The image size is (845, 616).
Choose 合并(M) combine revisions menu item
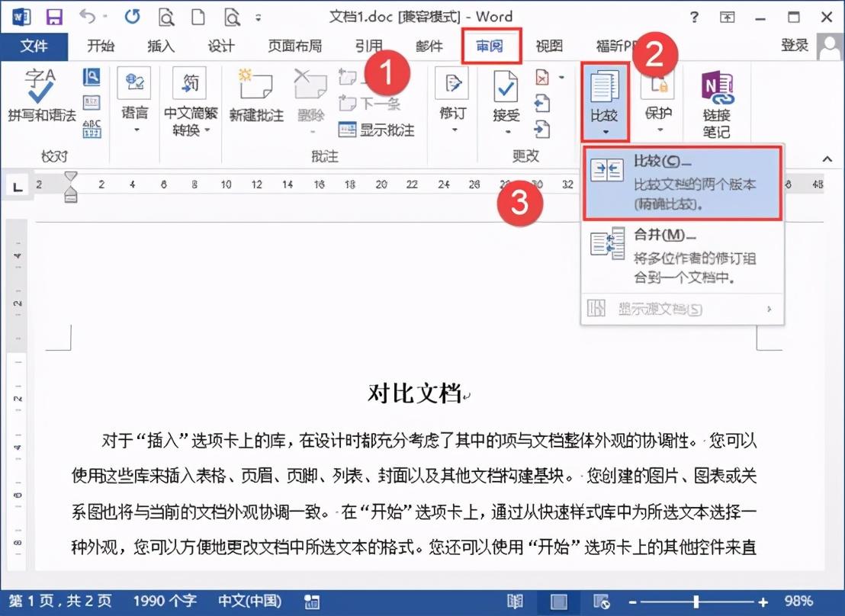coord(683,256)
